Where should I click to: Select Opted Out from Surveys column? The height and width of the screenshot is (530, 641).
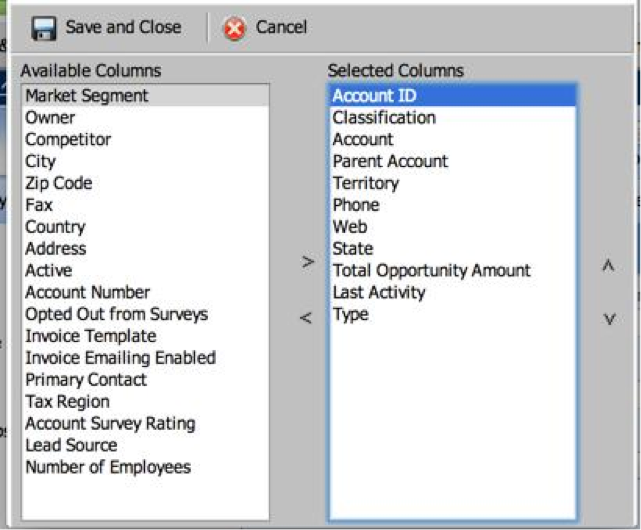[146, 314]
